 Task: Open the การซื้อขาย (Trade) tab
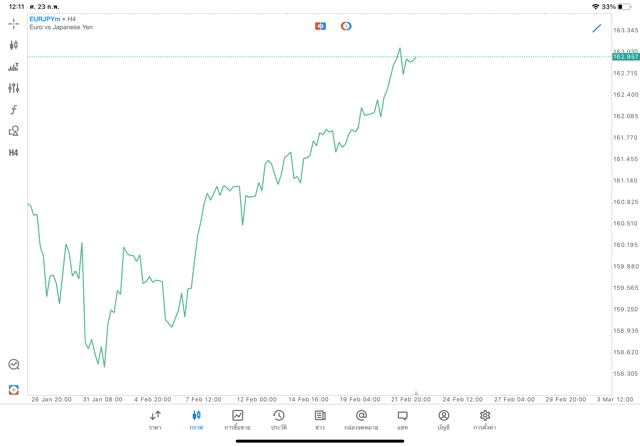(237, 419)
